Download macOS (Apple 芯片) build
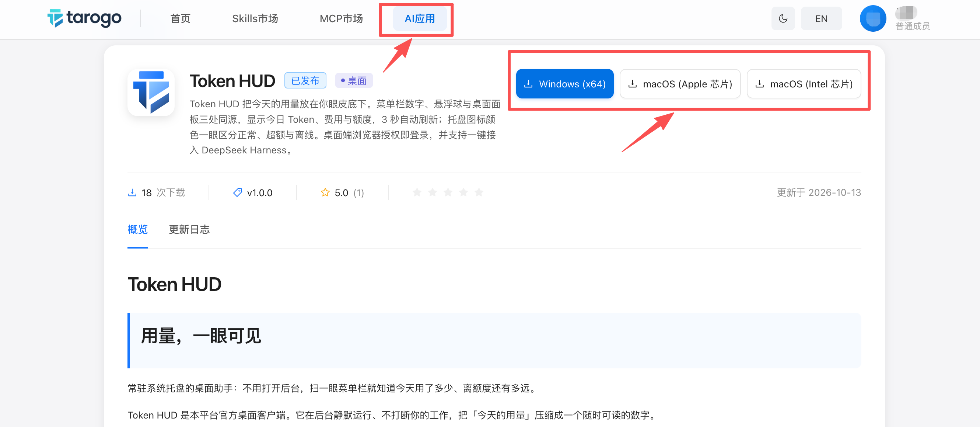 [680, 84]
